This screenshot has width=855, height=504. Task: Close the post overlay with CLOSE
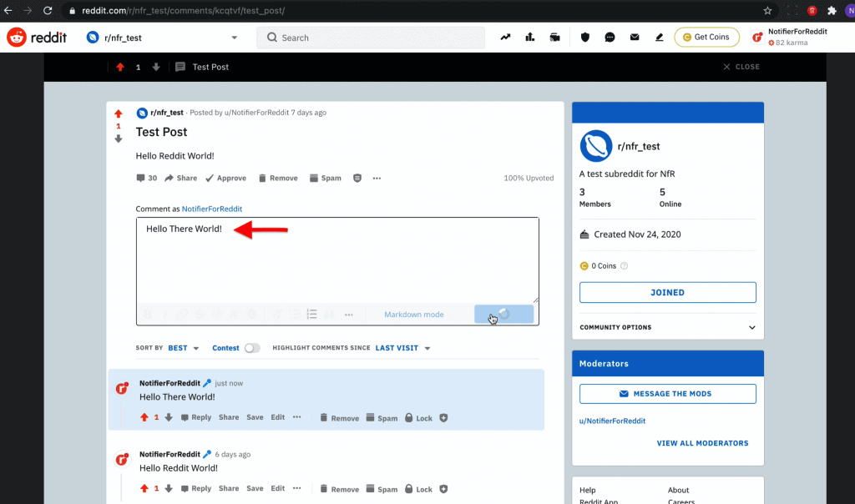pyautogui.click(x=741, y=67)
